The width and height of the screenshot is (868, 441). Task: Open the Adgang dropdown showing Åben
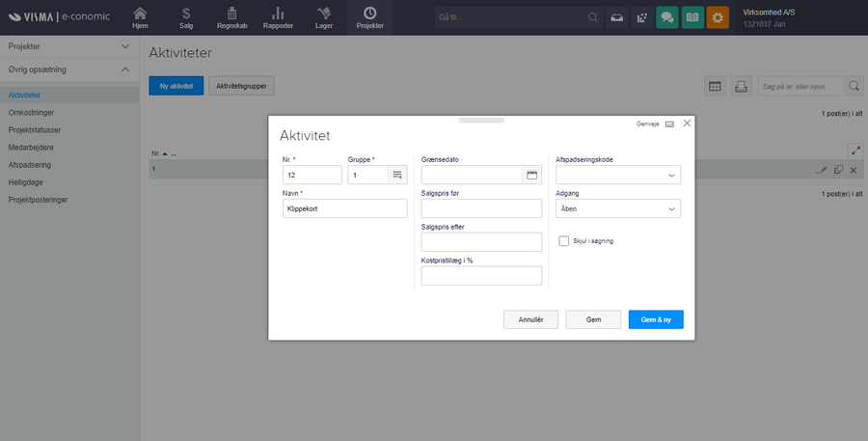[x=618, y=208]
